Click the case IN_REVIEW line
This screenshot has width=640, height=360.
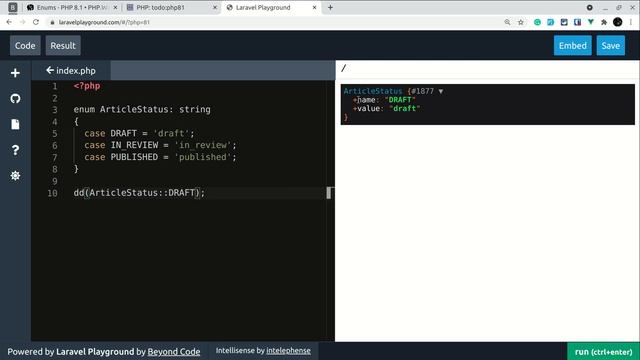tap(160, 145)
